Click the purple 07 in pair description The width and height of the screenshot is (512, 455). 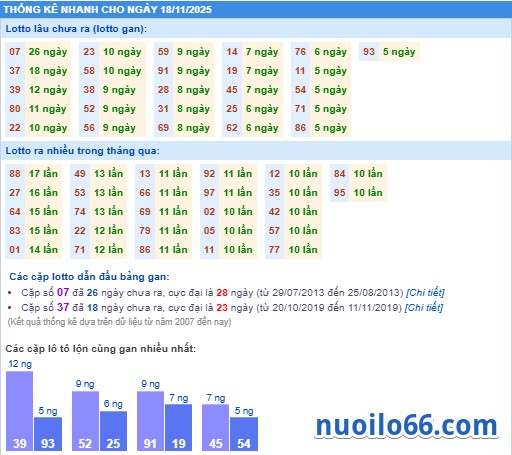tap(63, 293)
